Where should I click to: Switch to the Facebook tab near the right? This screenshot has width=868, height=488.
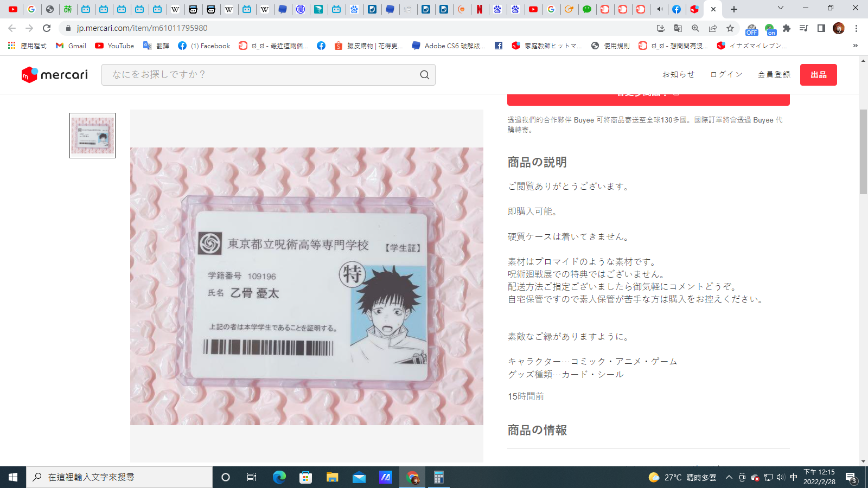pos(676,9)
